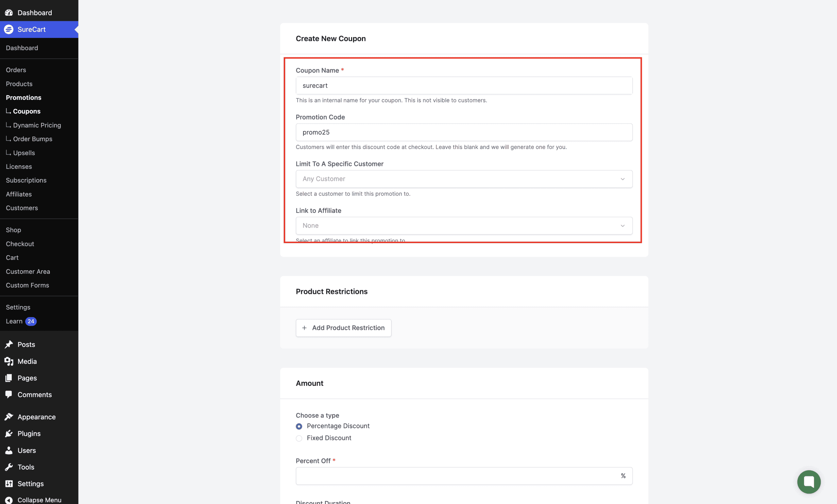Click the Plugins plug icon

click(9, 433)
